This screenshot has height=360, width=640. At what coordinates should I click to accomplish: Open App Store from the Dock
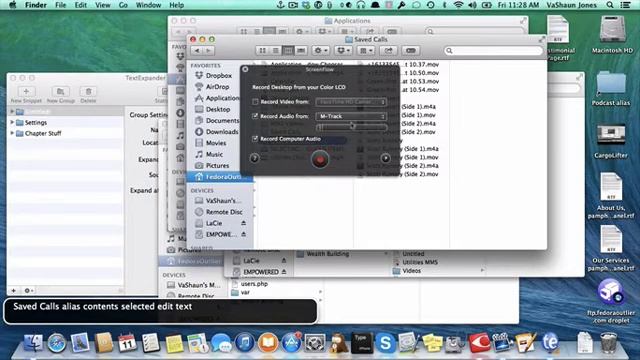[x=291, y=343]
